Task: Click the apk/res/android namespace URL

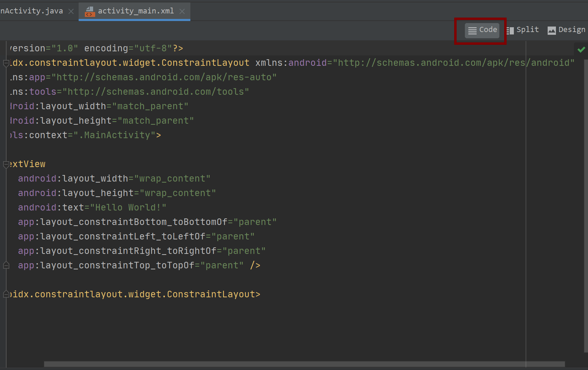Action: pyautogui.click(x=454, y=63)
